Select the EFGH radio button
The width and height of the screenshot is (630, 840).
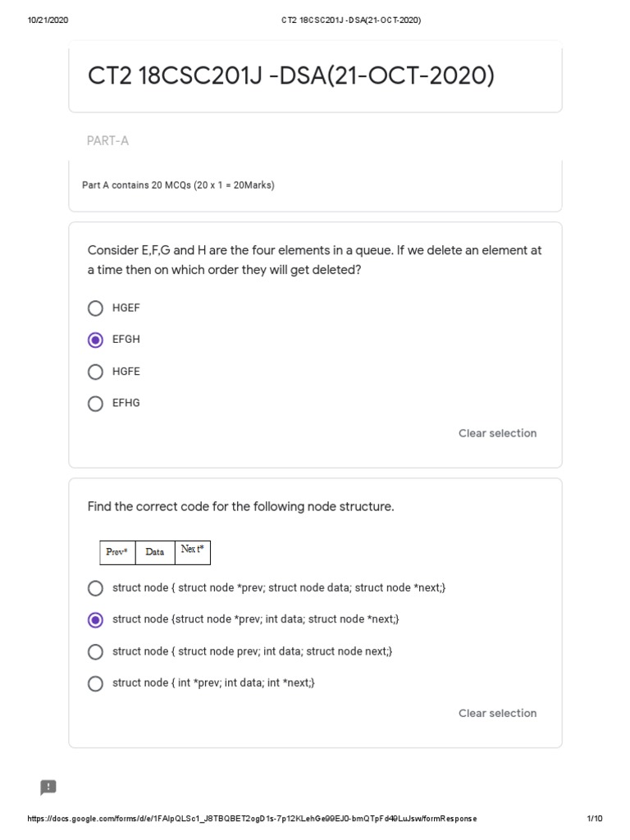pos(96,340)
